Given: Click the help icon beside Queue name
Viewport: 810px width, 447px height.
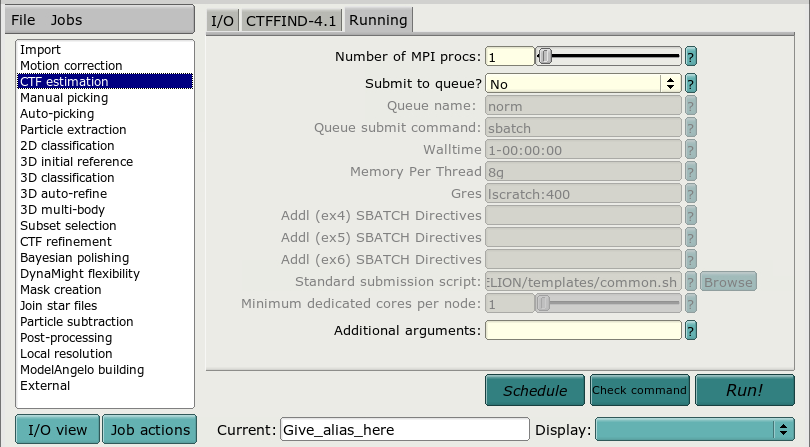Looking at the screenshot, I should point(691,106).
